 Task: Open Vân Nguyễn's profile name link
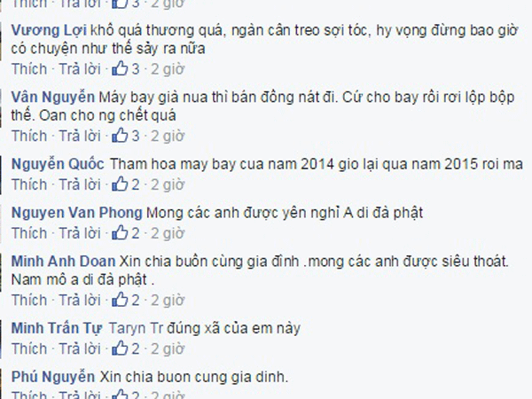click(x=53, y=98)
